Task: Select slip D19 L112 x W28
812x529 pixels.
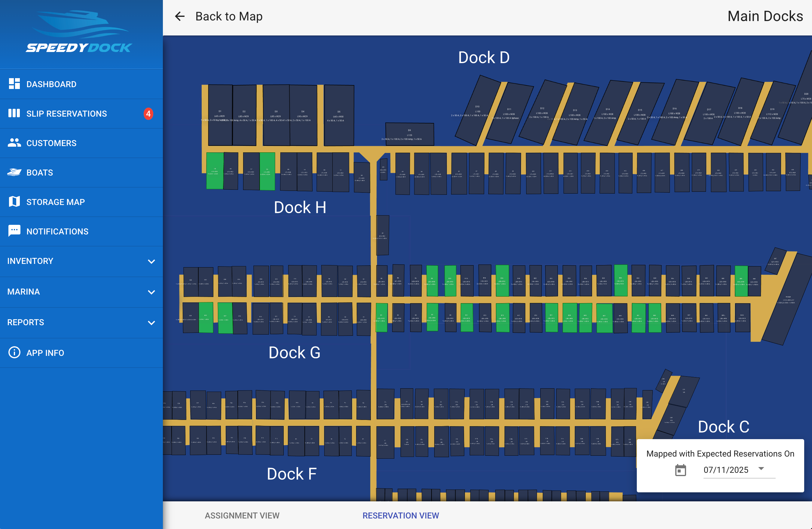Action: click(x=772, y=114)
